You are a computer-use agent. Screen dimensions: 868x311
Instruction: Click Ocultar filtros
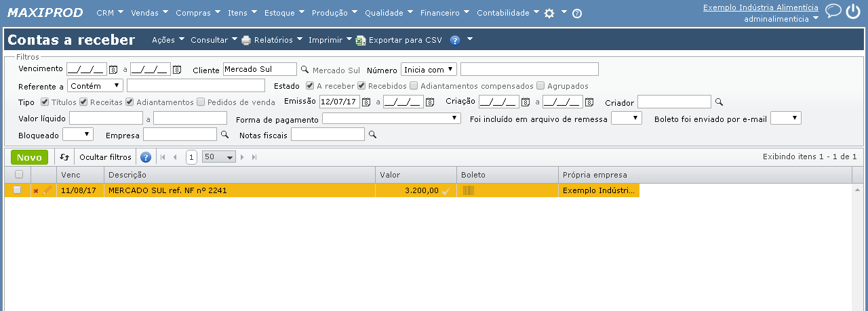point(105,157)
